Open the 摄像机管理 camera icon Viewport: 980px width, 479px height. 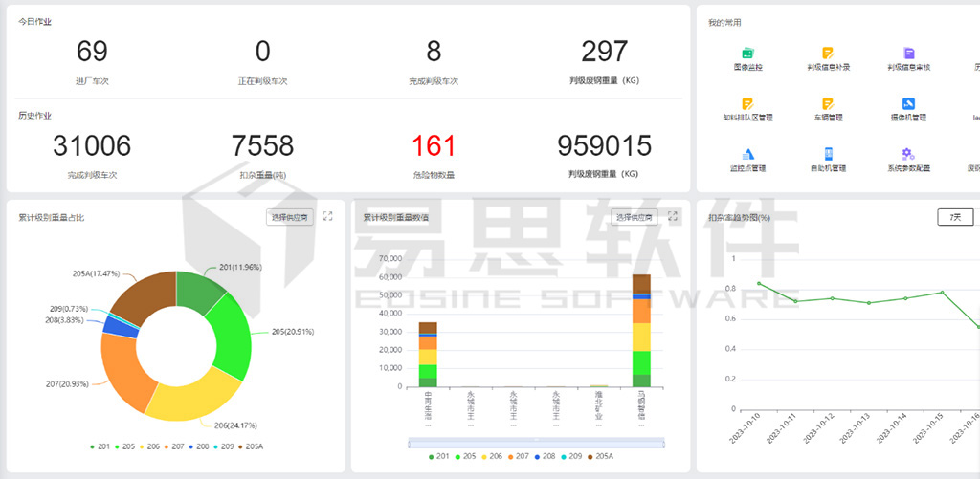point(908,103)
